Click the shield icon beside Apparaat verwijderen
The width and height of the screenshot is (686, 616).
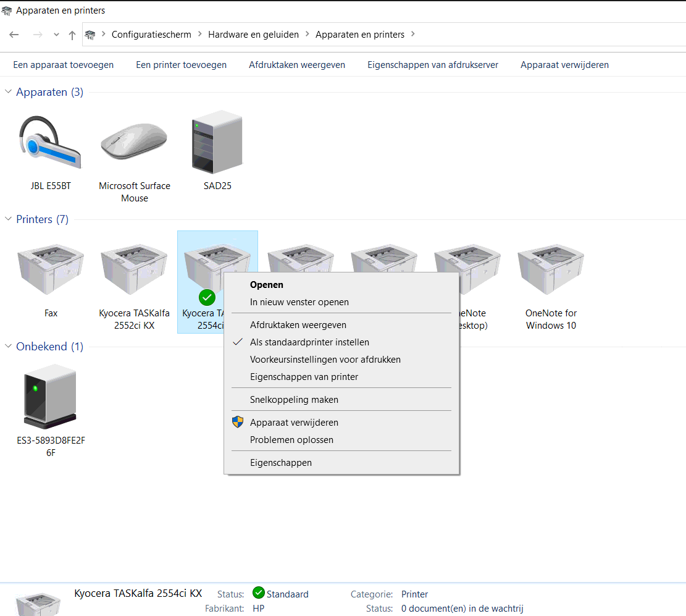(238, 422)
